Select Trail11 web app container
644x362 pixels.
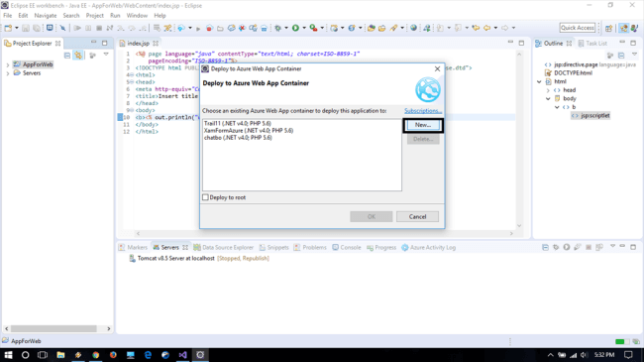point(238,123)
